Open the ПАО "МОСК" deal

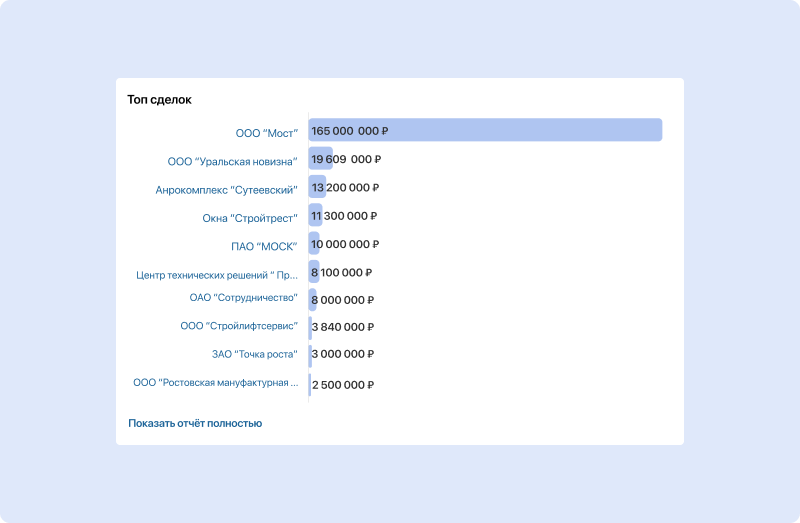264,245
